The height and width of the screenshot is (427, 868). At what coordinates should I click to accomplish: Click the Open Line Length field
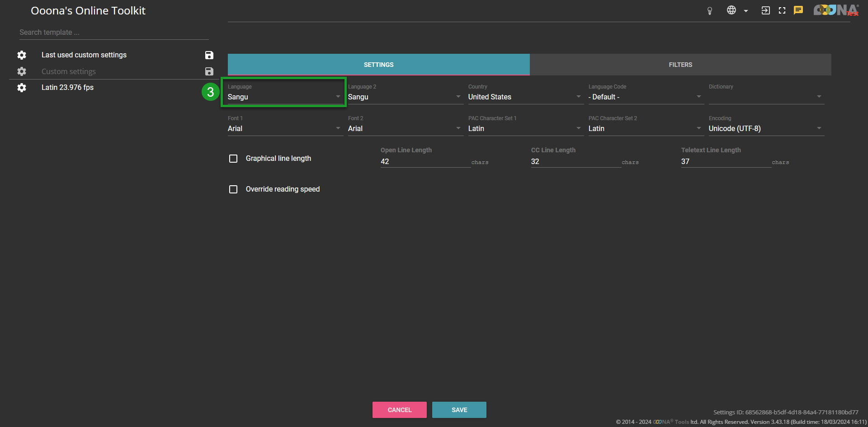(x=425, y=162)
